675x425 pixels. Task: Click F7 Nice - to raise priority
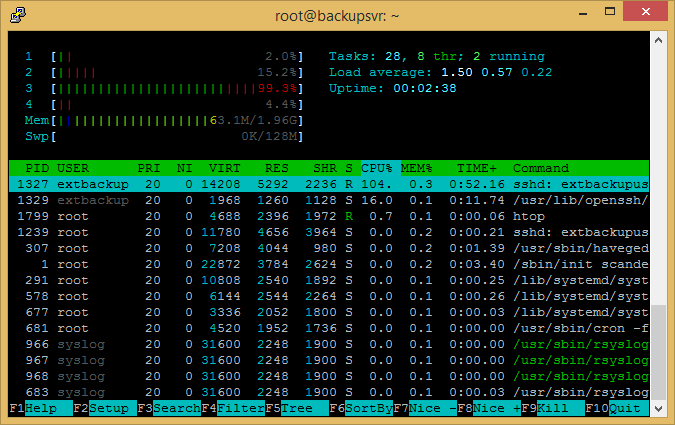[x=431, y=409]
